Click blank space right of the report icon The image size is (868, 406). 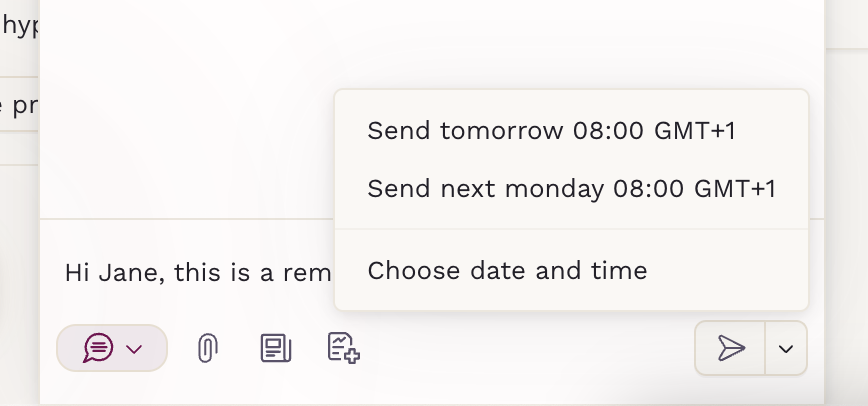[526, 349]
